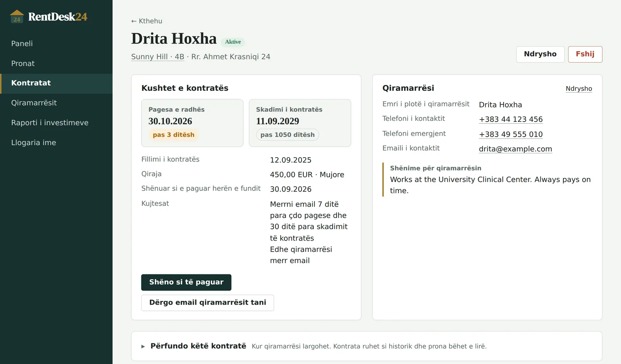The image size is (621, 364).
Task: Click the 'pas 1050 ditësh' expiry badge
Action: 288,135
